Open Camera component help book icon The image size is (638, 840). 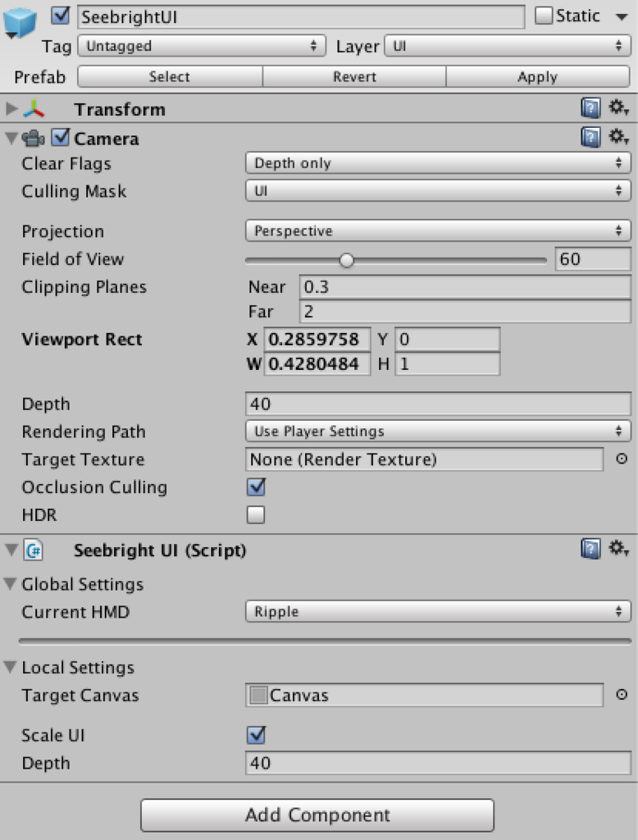pos(590,138)
